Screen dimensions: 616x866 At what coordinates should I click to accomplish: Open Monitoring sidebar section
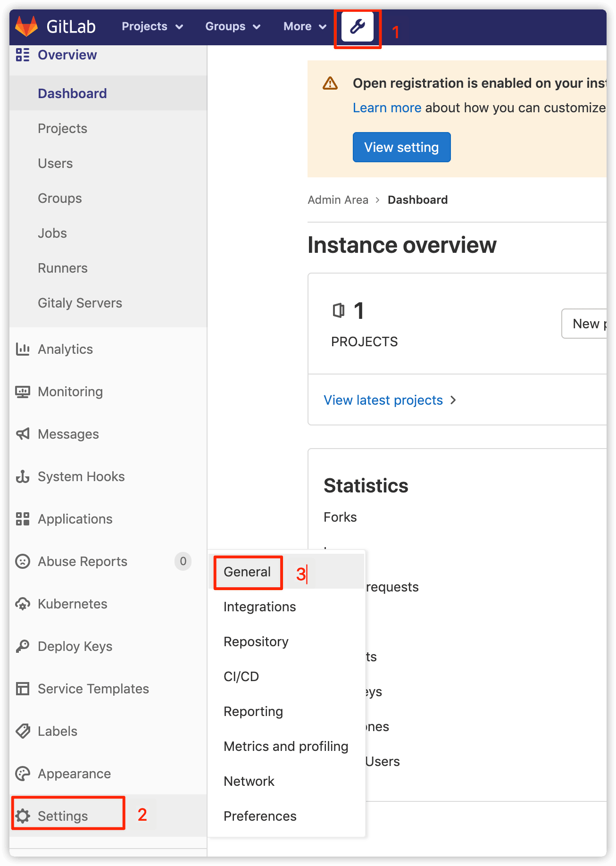click(108, 391)
